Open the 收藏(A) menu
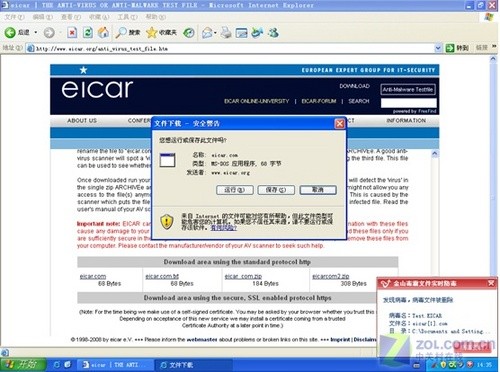Viewport: 500px width, 372px height. pos(99,17)
